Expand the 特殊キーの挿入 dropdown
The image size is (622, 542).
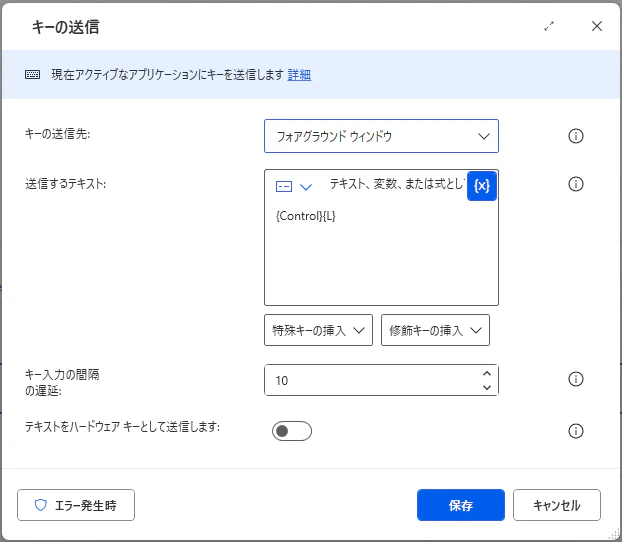pyautogui.click(x=318, y=330)
